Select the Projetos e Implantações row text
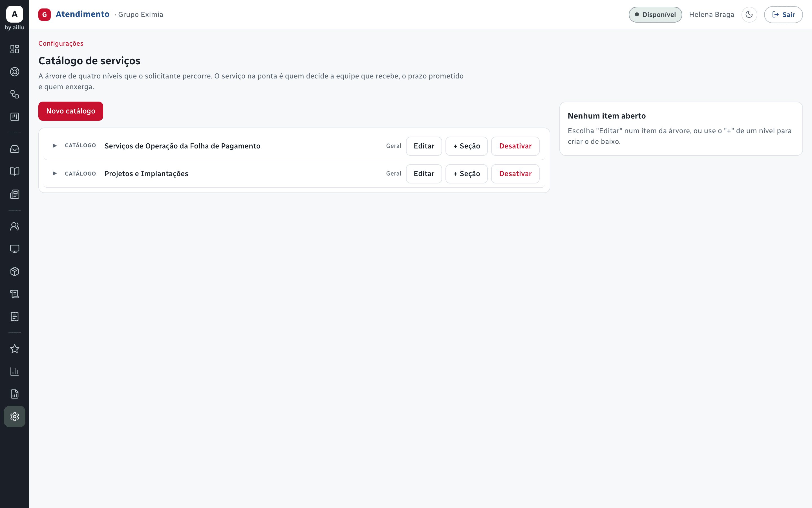 click(146, 174)
